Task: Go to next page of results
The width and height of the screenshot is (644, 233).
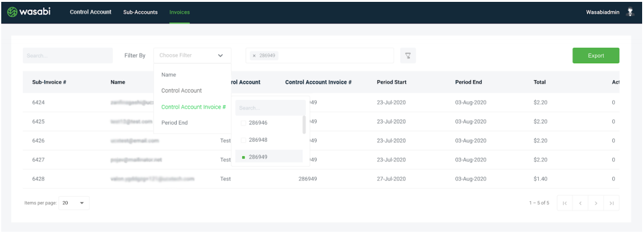Action: click(x=596, y=203)
